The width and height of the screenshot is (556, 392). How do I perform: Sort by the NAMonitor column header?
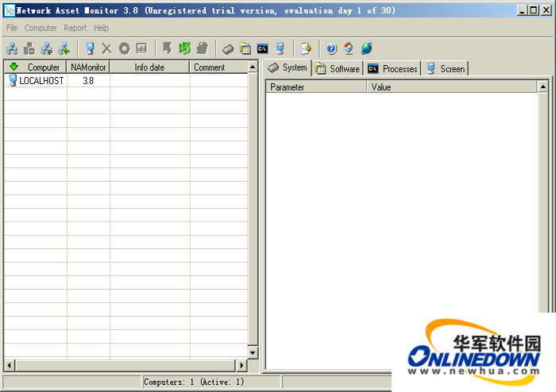(88, 67)
